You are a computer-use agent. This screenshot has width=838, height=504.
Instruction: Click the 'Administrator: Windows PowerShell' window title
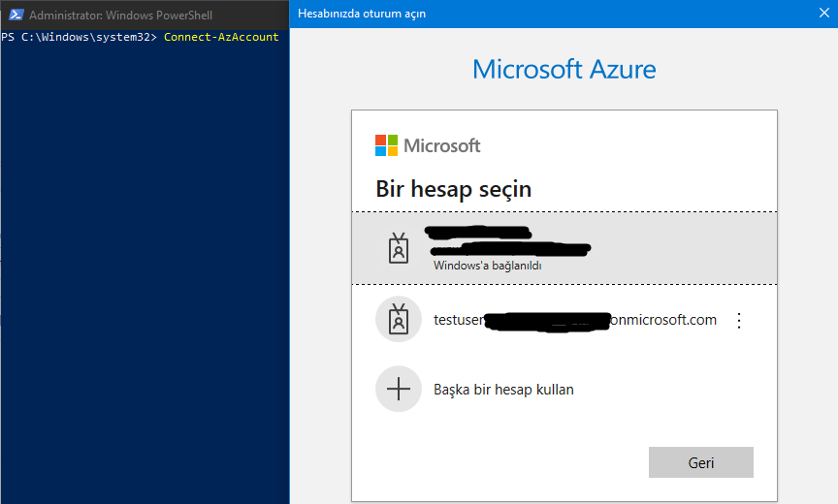click(121, 15)
